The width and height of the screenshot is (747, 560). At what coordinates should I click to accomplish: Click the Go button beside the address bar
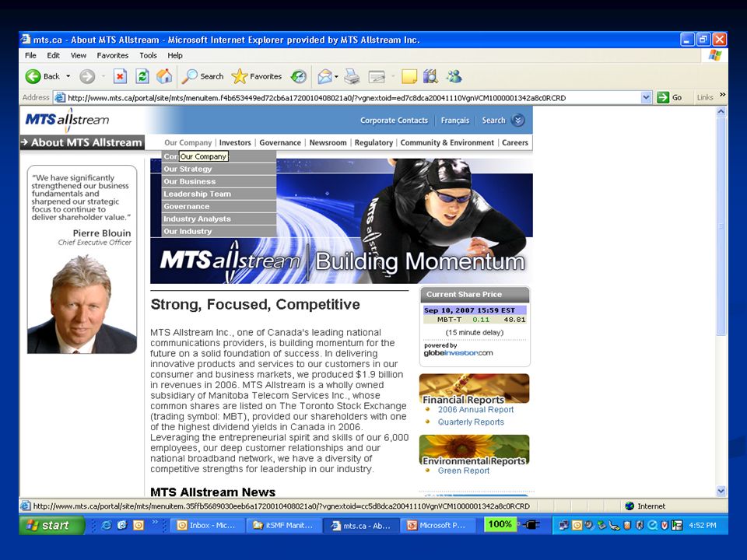[669, 98]
